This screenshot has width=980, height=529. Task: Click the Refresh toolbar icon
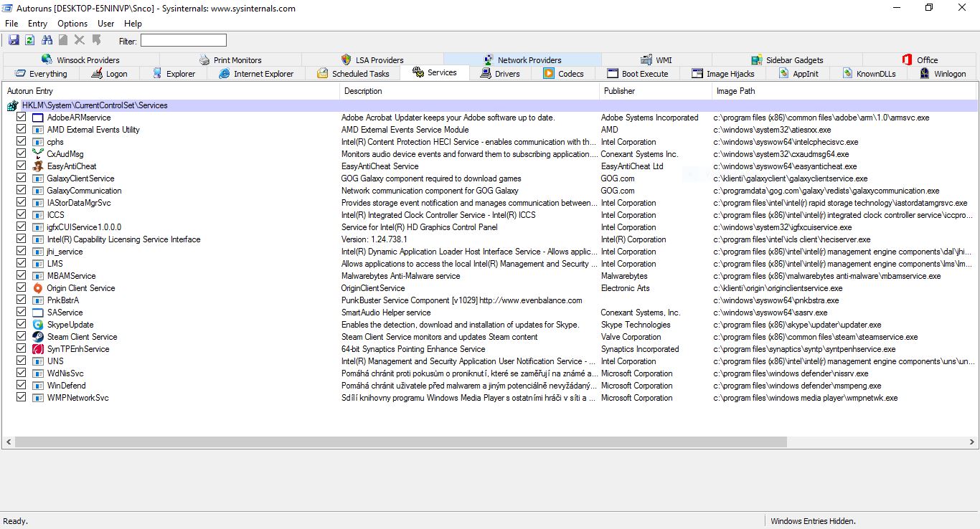coord(30,40)
